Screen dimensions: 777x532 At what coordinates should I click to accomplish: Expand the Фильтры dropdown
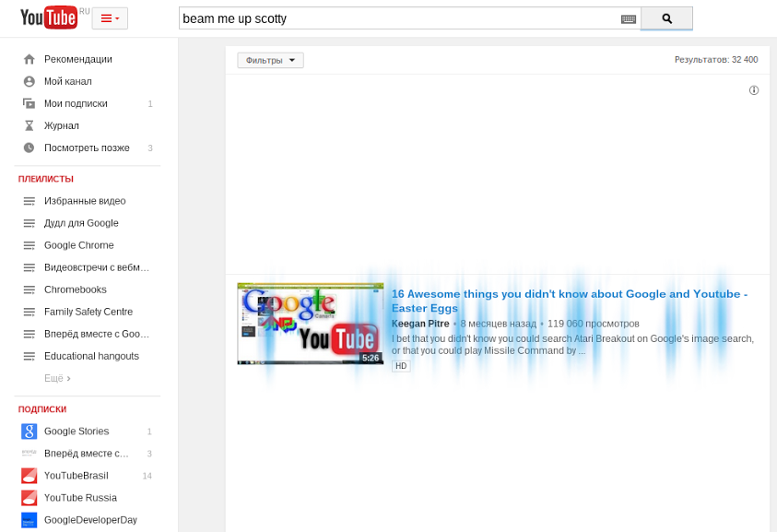coord(270,60)
